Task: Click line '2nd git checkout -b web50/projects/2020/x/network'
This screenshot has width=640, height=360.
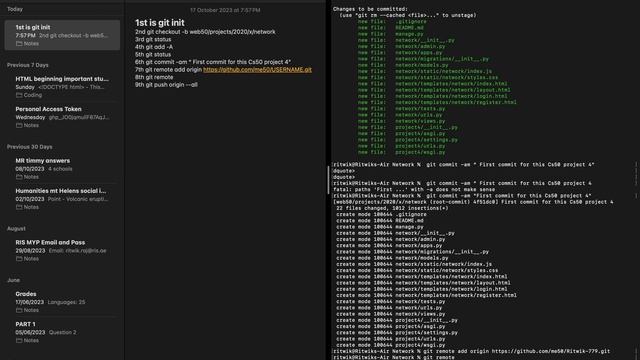Action: coord(205,32)
